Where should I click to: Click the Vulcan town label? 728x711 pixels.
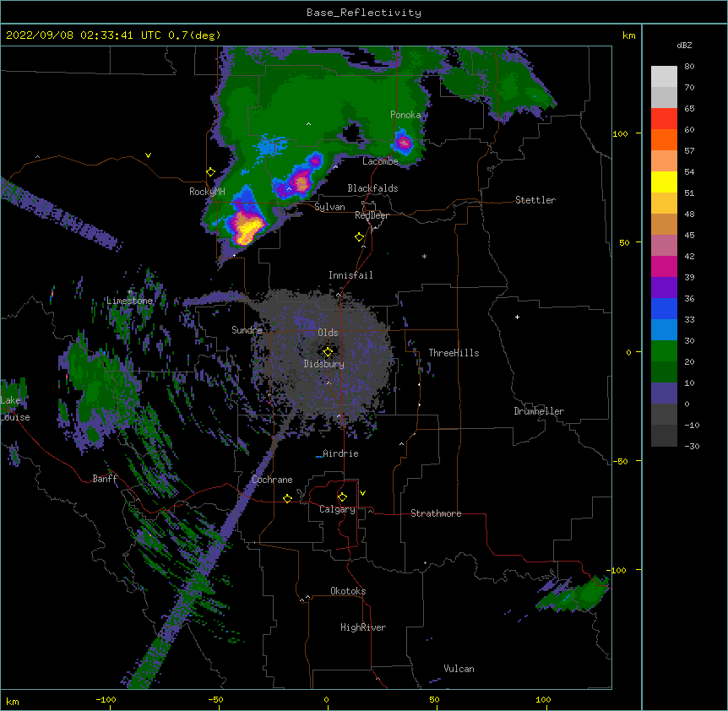tap(459, 669)
